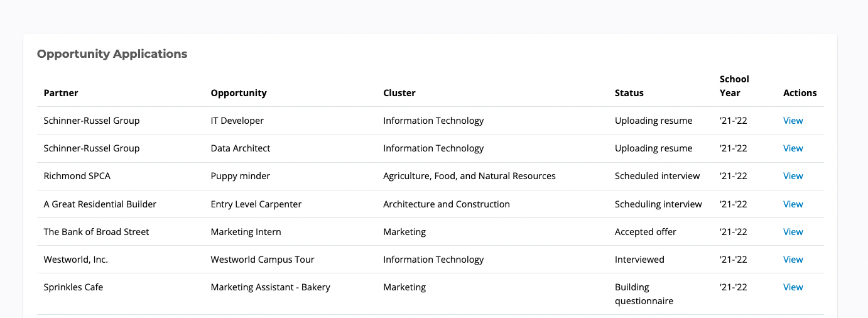The image size is (868, 318).
Task: Click the Accepted offer status cell
Action: tap(645, 232)
